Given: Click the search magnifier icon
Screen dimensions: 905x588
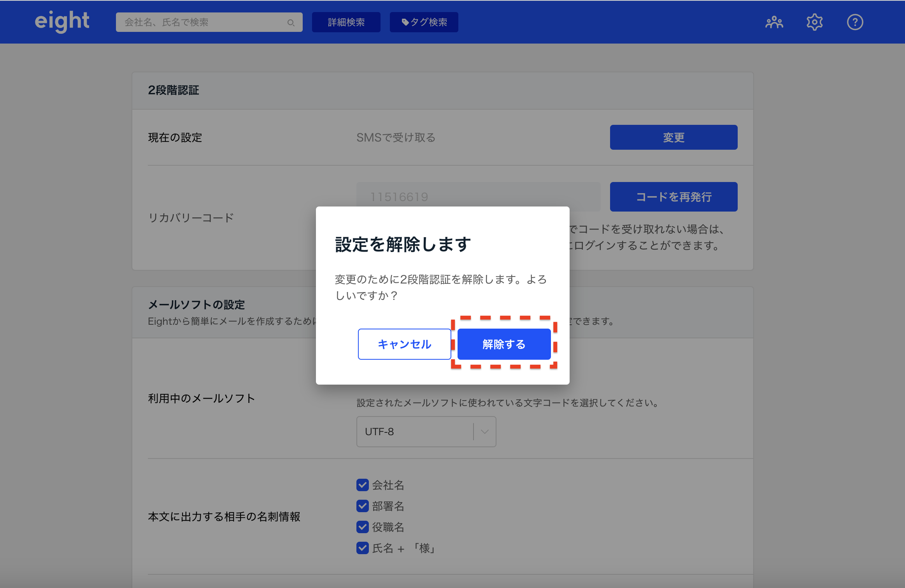Looking at the screenshot, I should (291, 23).
